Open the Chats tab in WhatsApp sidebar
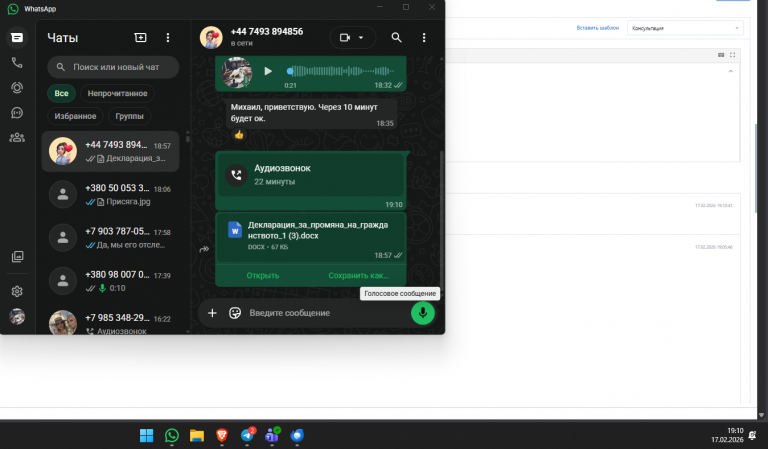Image resolution: width=768 pixels, height=449 pixels. (17, 38)
